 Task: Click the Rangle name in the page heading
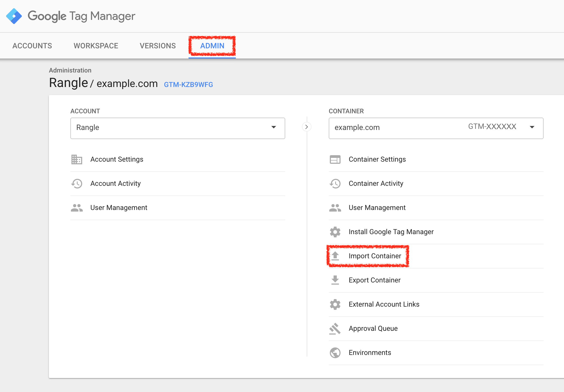click(x=68, y=83)
